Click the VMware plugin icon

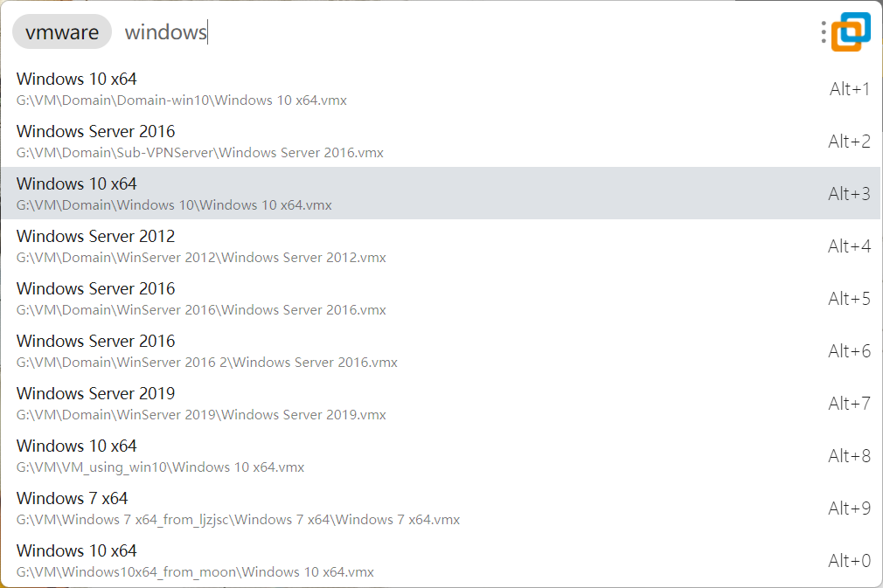[851, 31]
